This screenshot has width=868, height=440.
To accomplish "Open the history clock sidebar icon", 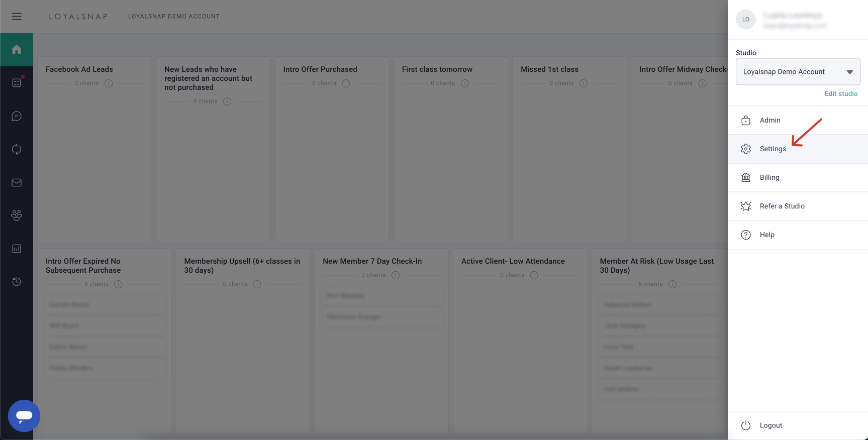I will [x=17, y=282].
